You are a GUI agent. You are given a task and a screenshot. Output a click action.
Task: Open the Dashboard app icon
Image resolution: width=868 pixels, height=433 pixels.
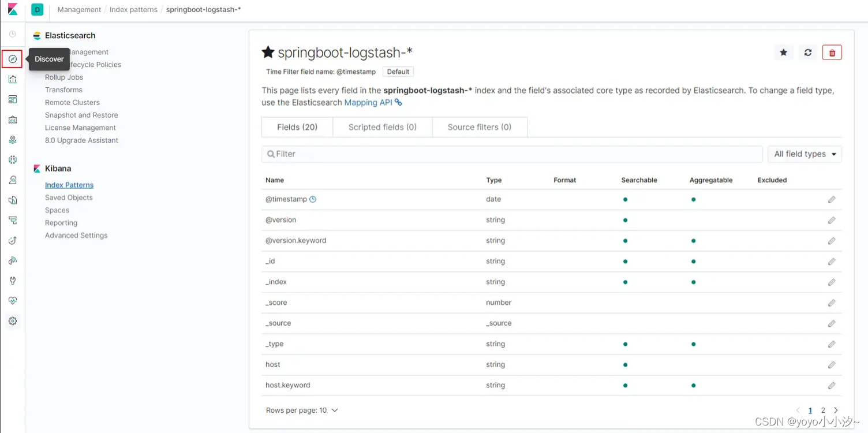pyautogui.click(x=13, y=99)
